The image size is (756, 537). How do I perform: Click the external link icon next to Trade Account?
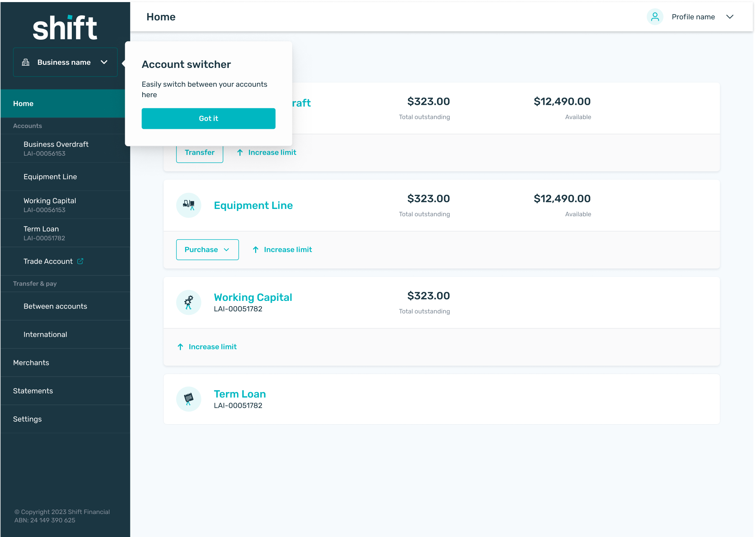click(80, 261)
